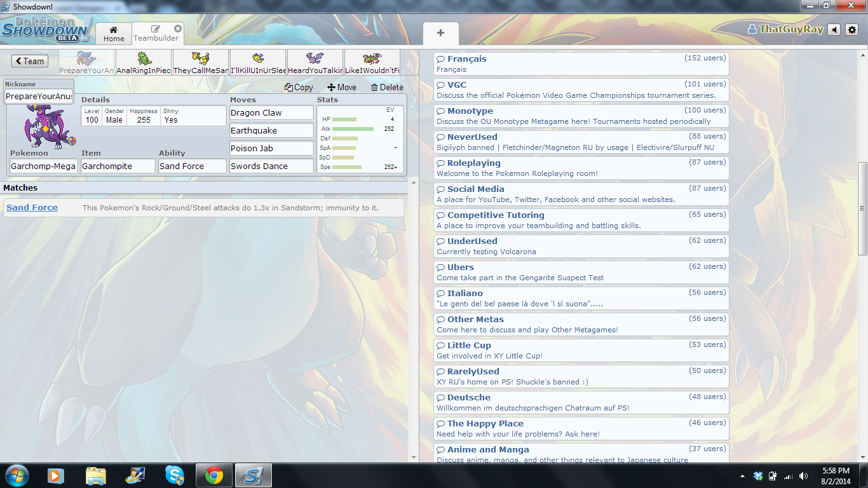The height and width of the screenshot is (488, 868).
Task: Click the Showdown taskbar app icon
Action: (254, 475)
